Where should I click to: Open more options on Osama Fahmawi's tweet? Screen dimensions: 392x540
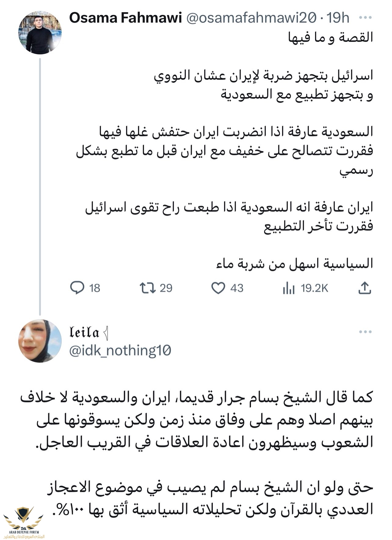click(x=365, y=18)
